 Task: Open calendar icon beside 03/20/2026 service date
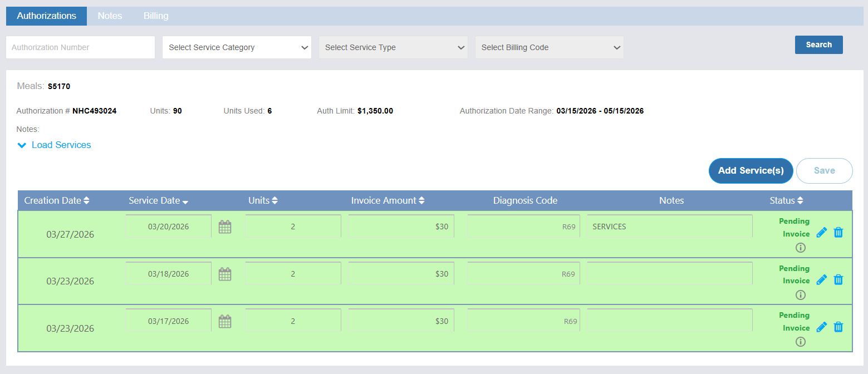pyautogui.click(x=224, y=227)
